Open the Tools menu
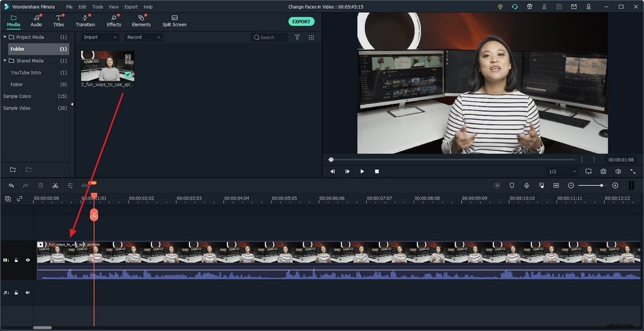Image resolution: width=644 pixels, height=331 pixels. pos(97,6)
